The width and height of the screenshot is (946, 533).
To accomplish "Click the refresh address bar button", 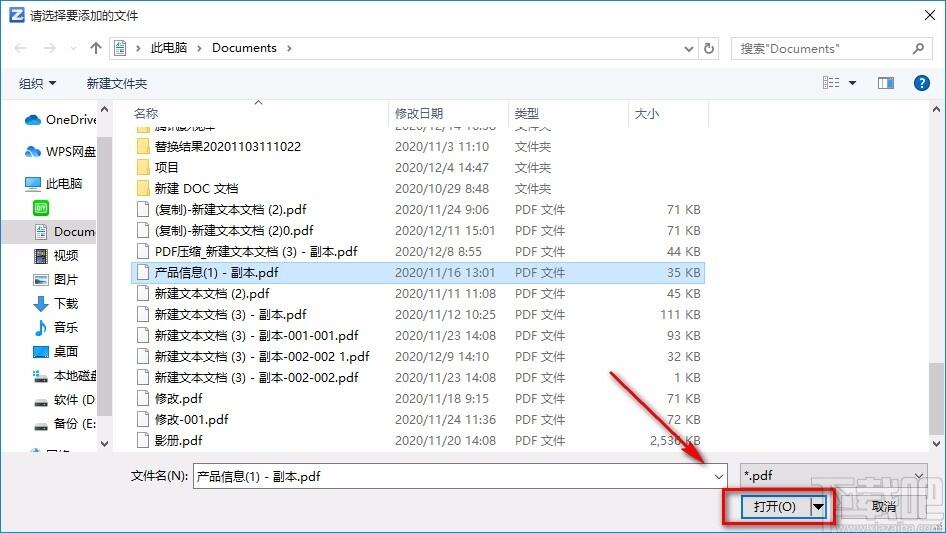I will 710,48.
